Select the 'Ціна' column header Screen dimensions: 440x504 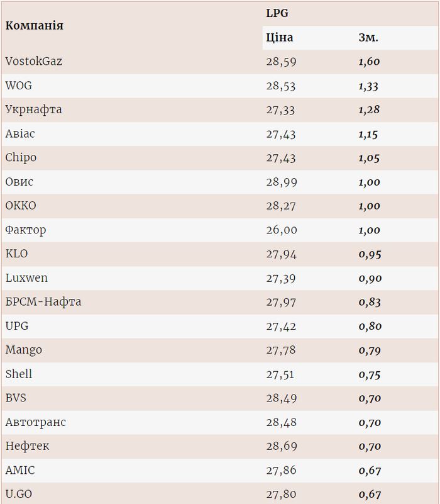pyautogui.click(x=280, y=38)
